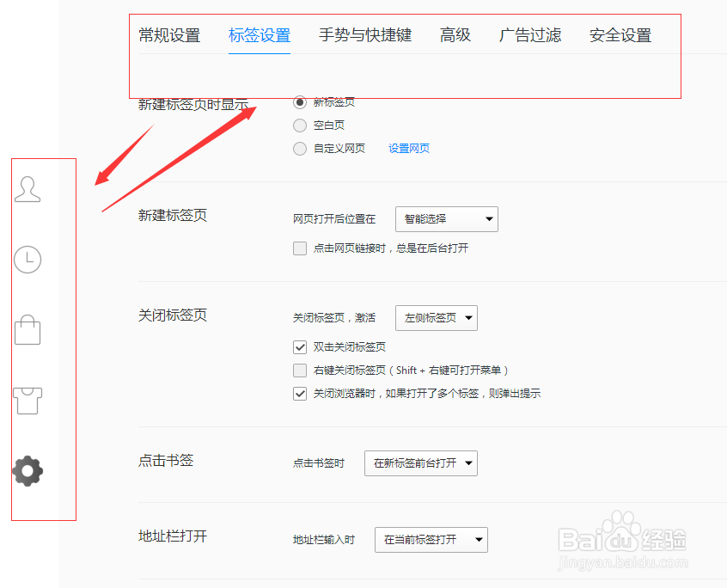Viewport: 727px width, 588px height.
Task: Open the 智能选择 dropdown
Action: click(x=446, y=219)
